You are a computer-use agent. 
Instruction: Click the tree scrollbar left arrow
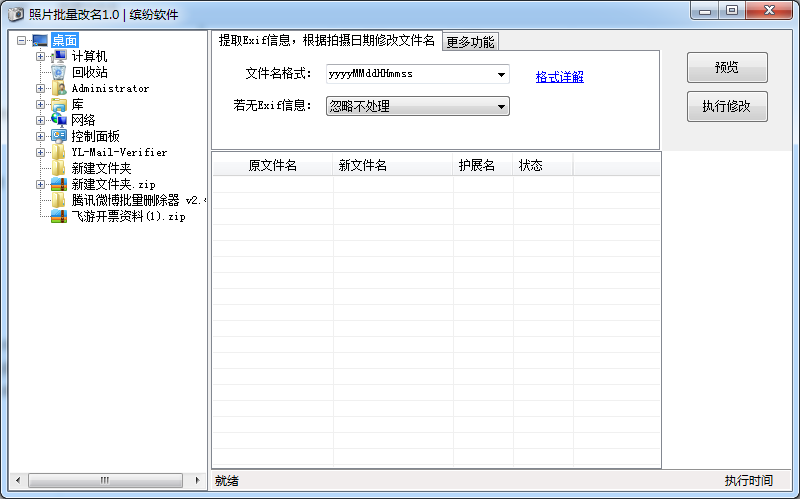pos(18,480)
